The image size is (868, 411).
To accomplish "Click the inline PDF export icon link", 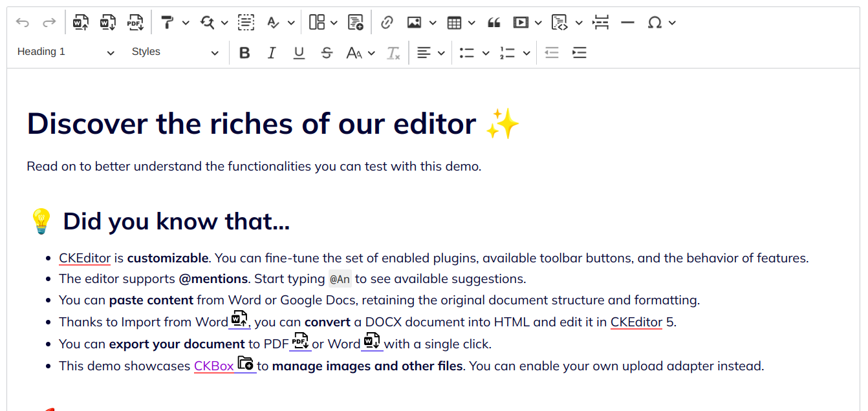I will [299, 341].
